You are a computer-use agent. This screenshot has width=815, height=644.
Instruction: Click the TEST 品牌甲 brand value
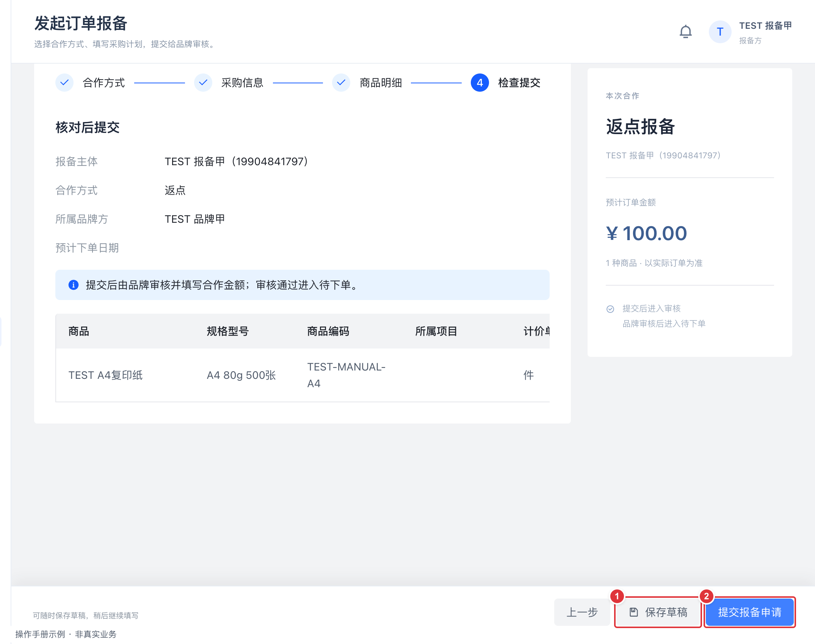195,219
